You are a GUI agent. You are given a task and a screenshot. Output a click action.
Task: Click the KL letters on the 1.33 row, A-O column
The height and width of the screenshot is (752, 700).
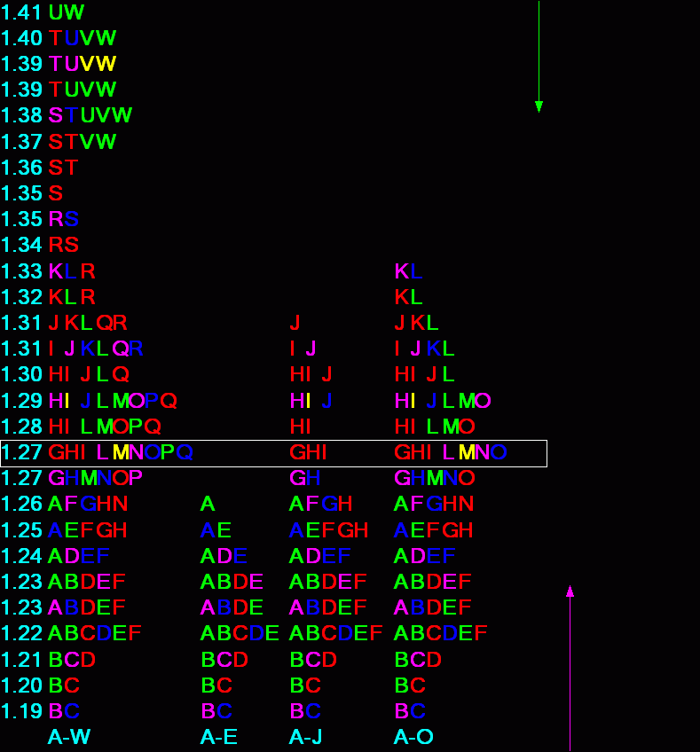tap(408, 271)
